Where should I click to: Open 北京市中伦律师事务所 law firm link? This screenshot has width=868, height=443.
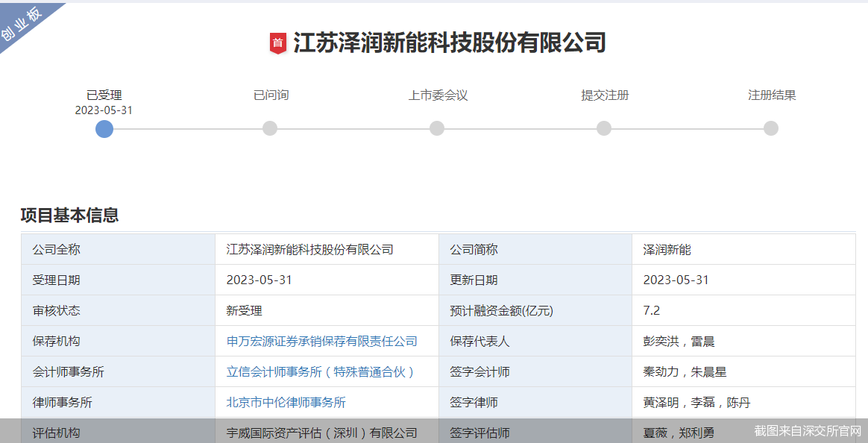click(x=286, y=402)
